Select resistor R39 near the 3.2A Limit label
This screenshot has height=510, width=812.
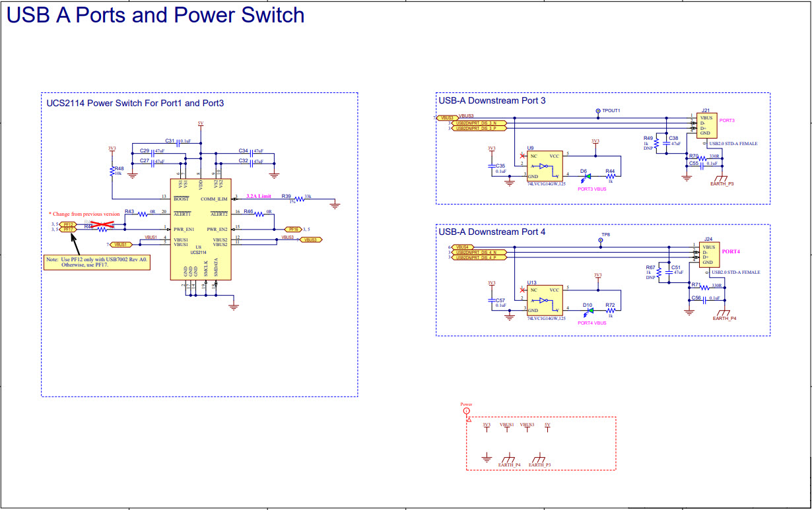click(x=298, y=199)
